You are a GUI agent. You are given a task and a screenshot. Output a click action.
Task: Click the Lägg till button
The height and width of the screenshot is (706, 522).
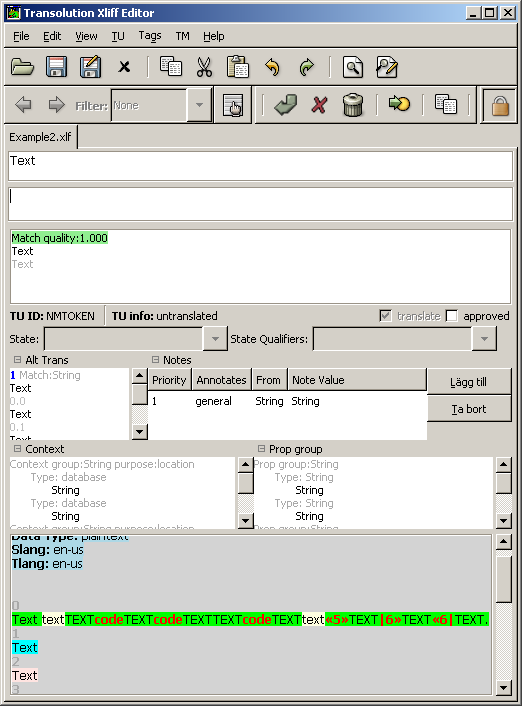[x=468, y=382]
